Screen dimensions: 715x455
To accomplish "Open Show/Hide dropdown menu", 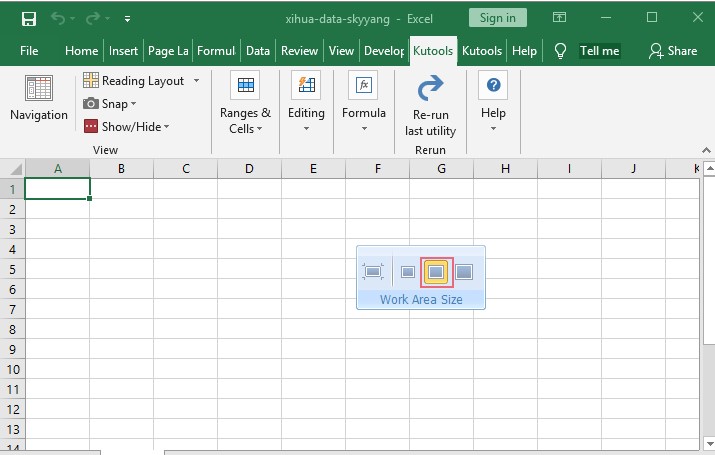I will click(126, 126).
